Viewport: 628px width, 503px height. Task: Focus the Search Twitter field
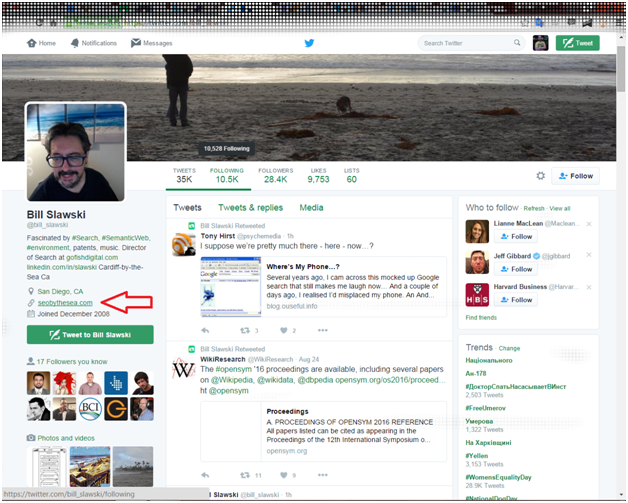pos(471,43)
